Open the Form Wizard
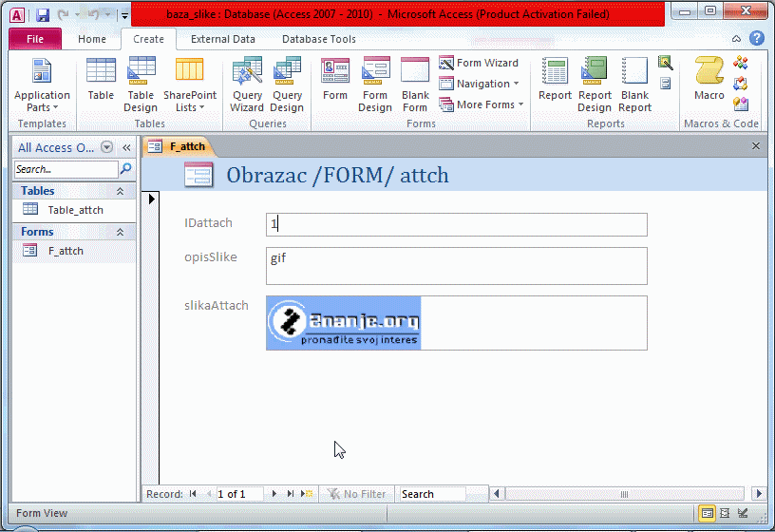 tap(478, 63)
